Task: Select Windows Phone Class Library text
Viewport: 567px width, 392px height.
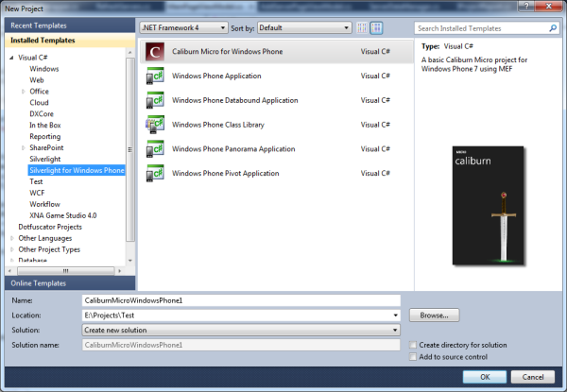Action: coord(218,125)
